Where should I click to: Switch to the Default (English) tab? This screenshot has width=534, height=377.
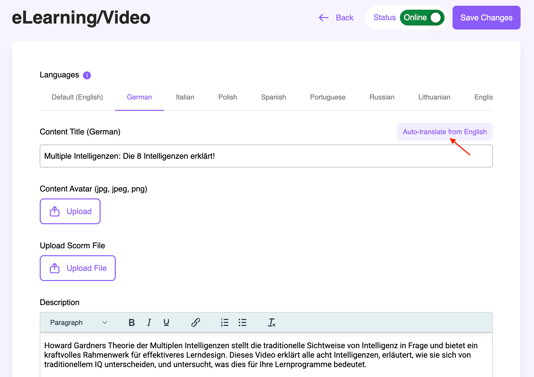point(77,97)
